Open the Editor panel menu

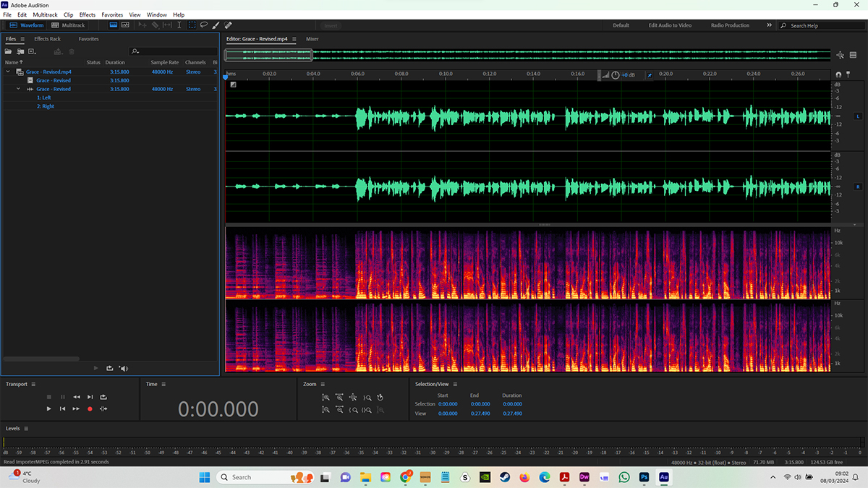click(294, 39)
